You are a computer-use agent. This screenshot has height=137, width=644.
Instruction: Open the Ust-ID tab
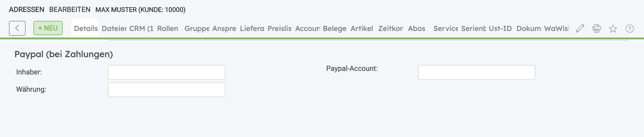point(500,29)
